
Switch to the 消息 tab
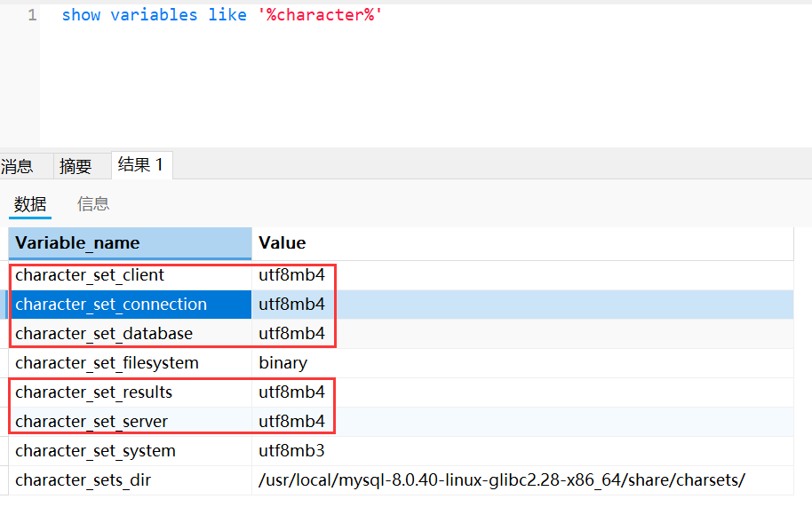click(x=17, y=166)
